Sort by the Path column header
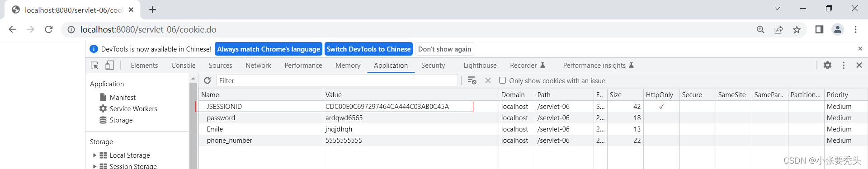Viewport: 868px width, 169px height. coord(564,94)
